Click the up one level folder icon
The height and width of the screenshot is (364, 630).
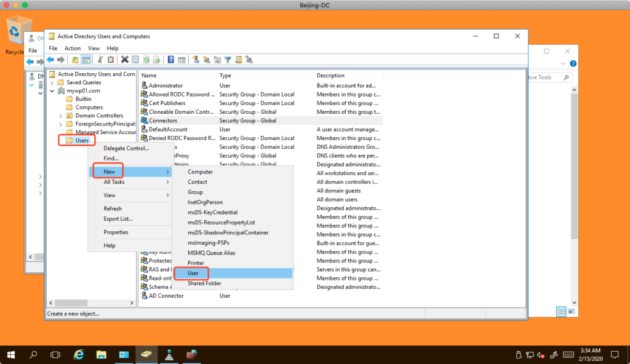[75, 60]
